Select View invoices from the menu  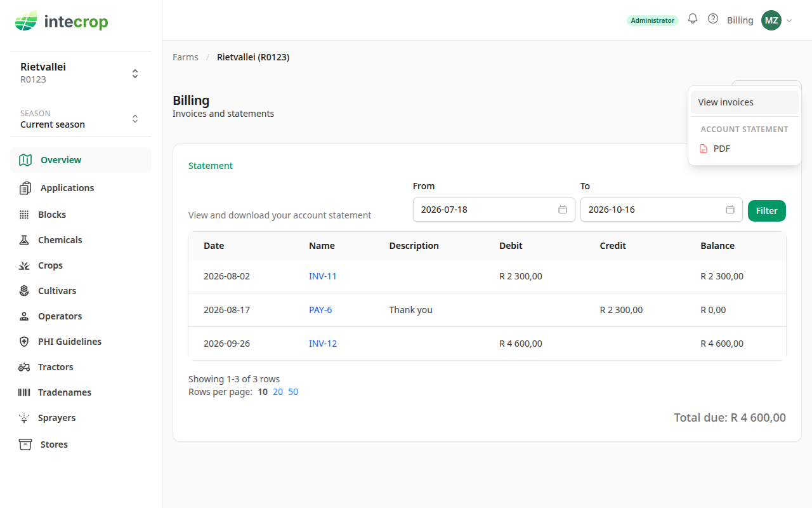745,102
